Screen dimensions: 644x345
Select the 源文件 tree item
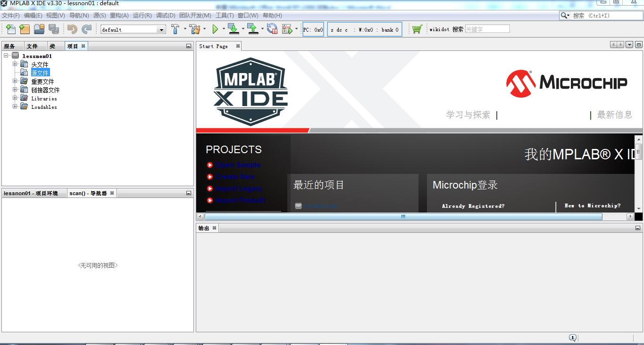click(x=40, y=73)
